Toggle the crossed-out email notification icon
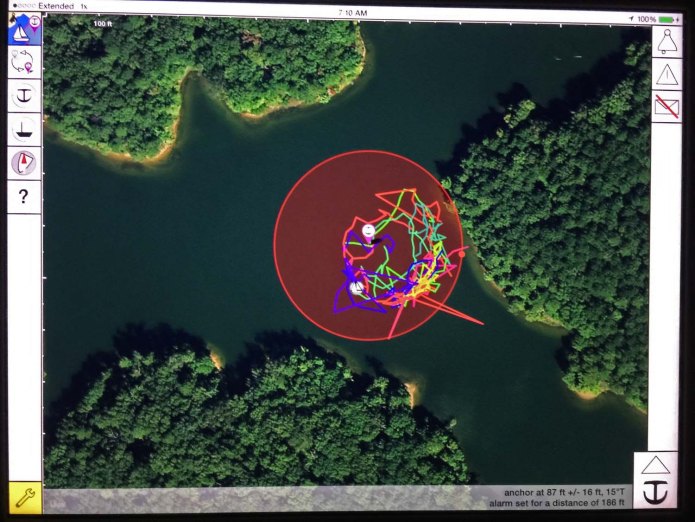695x522 pixels. pos(667,106)
